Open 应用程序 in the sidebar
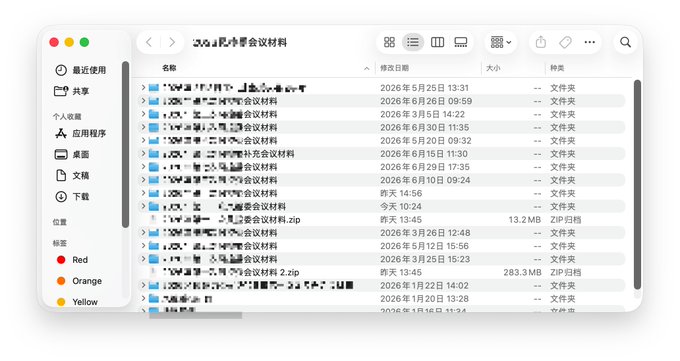This screenshot has width=680, height=361. click(x=81, y=133)
